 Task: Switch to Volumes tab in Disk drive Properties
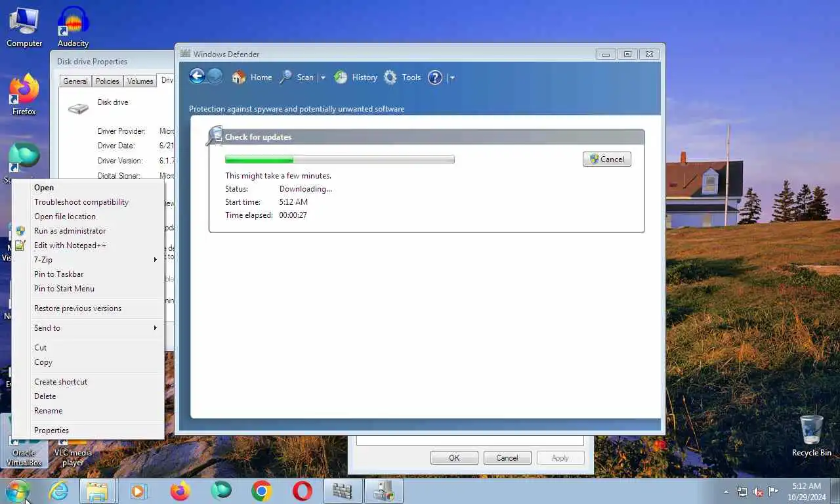[140, 81]
